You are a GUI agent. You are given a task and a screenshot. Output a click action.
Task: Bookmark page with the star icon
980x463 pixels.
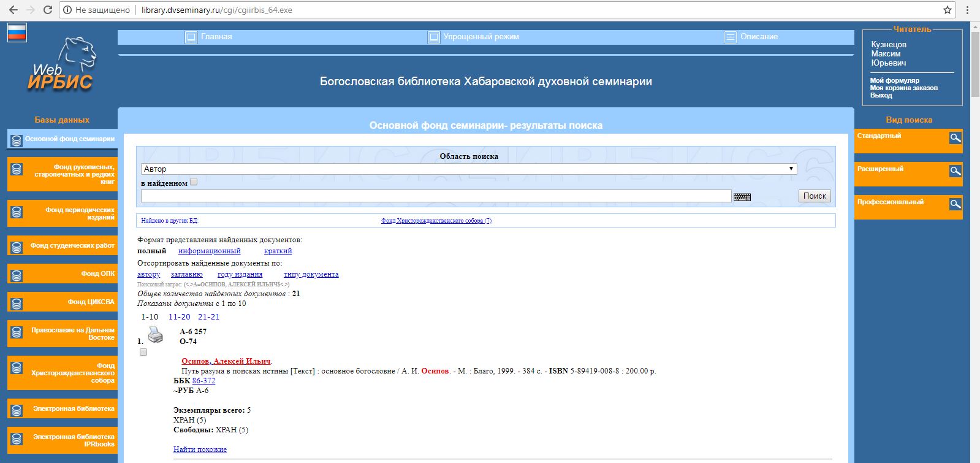click(x=948, y=10)
